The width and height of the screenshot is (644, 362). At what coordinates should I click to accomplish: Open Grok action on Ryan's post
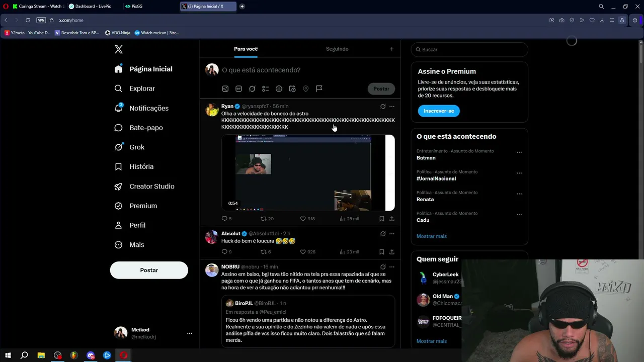pos(383,107)
